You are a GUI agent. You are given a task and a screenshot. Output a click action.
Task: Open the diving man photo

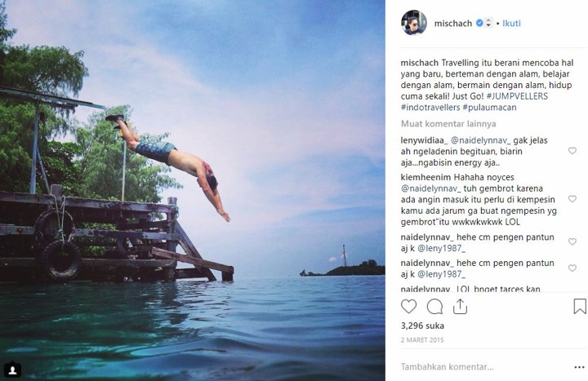(x=192, y=190)
